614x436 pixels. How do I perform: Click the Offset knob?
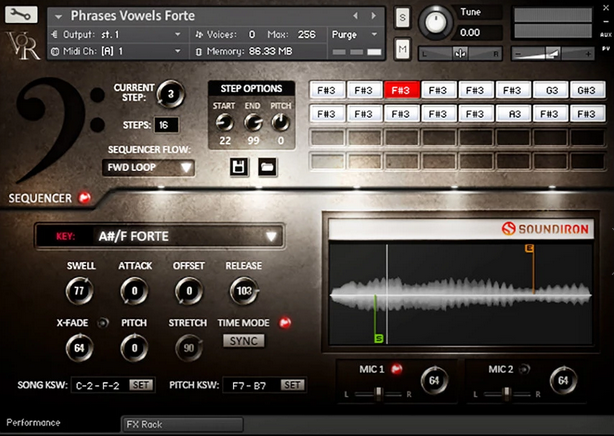pos(189,291)
